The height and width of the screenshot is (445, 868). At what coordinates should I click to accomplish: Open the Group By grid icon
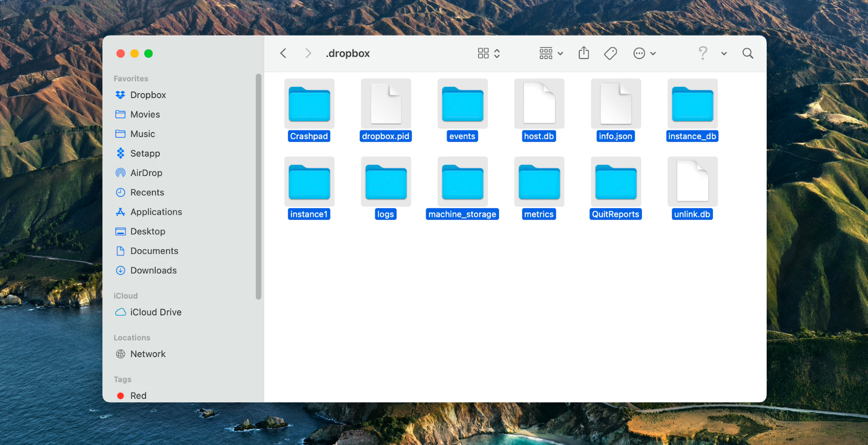pos(546,53)
